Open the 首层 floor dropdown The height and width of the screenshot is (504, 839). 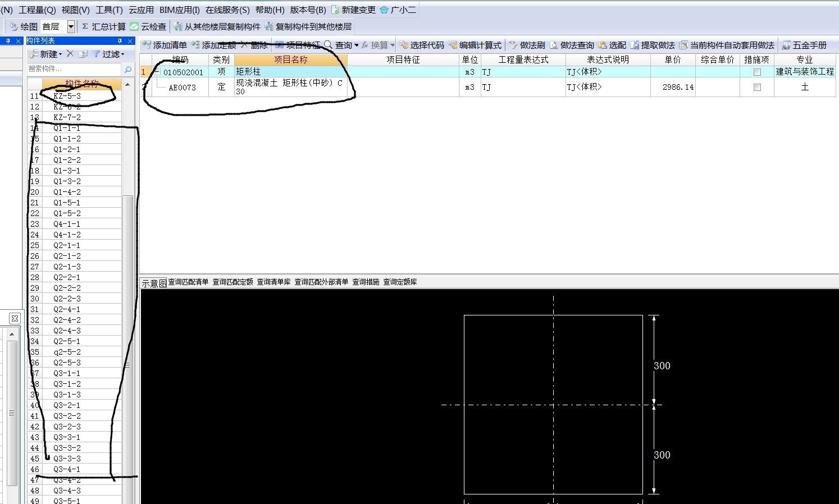[x=71, y=26]
